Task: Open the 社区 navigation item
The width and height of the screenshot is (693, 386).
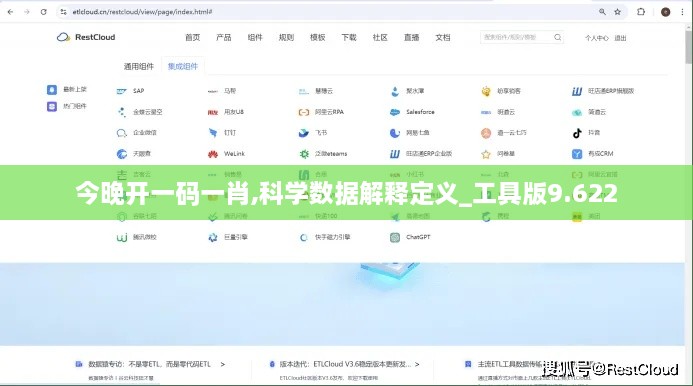Action: click(380, 38)
